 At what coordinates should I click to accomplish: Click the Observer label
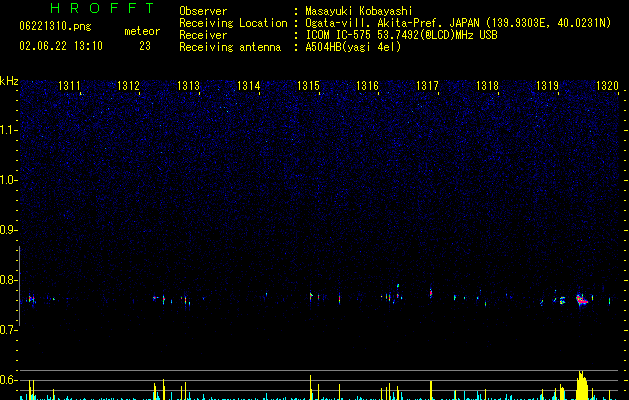point(203,11)
